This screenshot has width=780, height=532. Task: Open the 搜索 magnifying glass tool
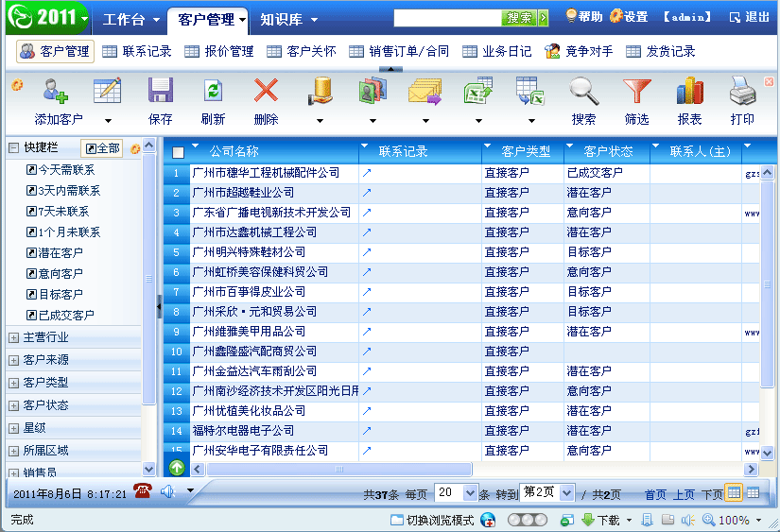(583, 91)
